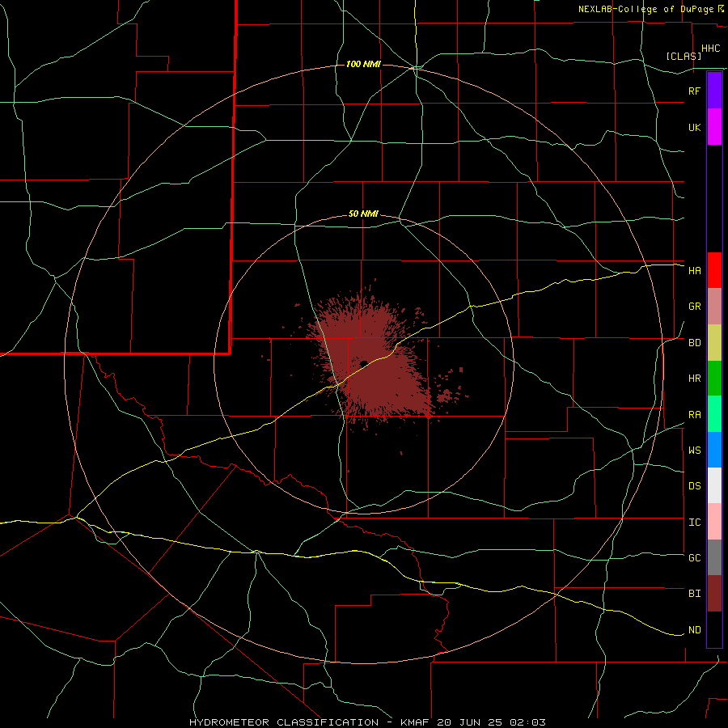The width and height of the screenshot is (728, 728).
Task: Click the UK legend label
Action: click(x=694, y=127)
